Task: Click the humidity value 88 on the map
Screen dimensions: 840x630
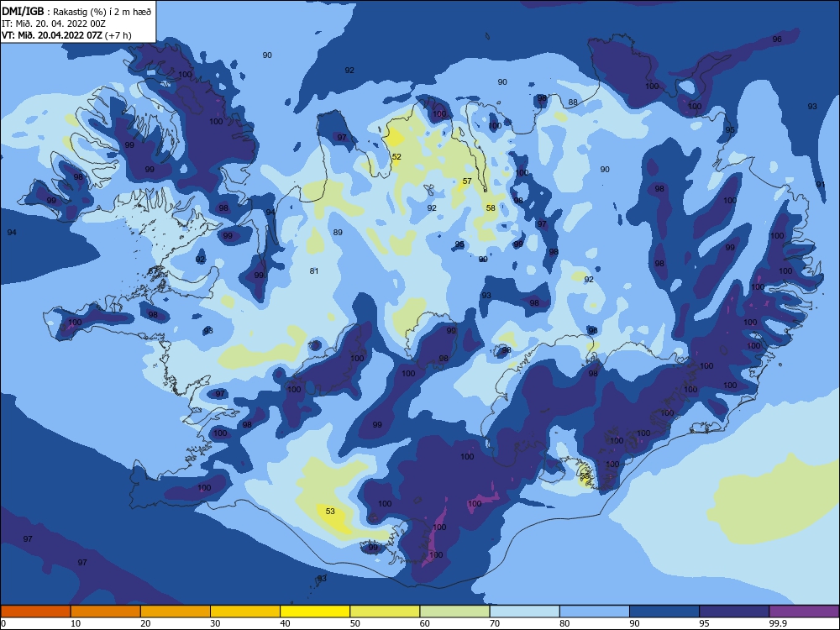Action: click(573, 102)
